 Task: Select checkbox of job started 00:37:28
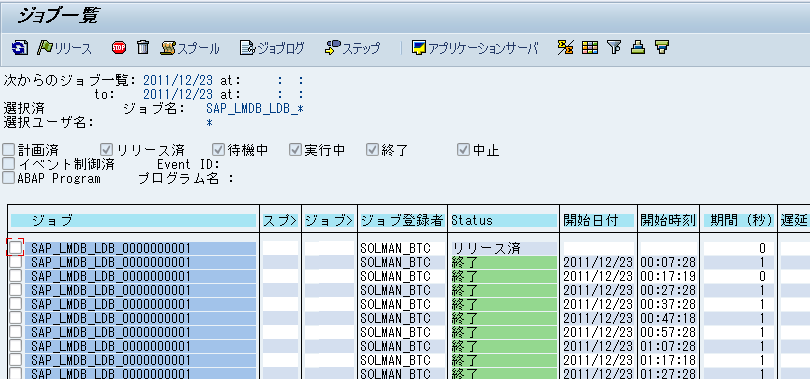pos(15,304)
